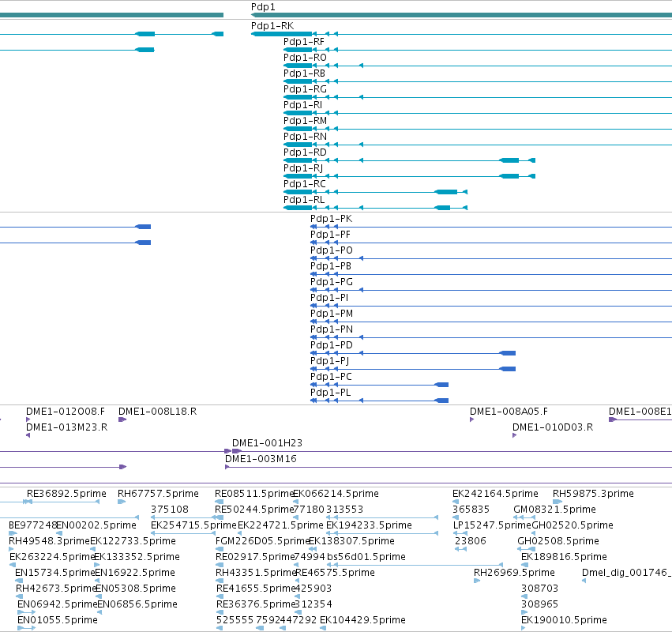This screenshot has height=632, width=672.
Task: Click clone label DME1-012O08.F
Action: pos(66,412)
